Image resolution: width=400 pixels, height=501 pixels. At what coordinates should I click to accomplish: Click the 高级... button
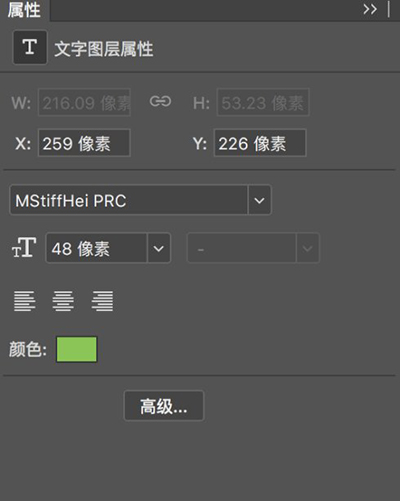(x=164, y=406)
